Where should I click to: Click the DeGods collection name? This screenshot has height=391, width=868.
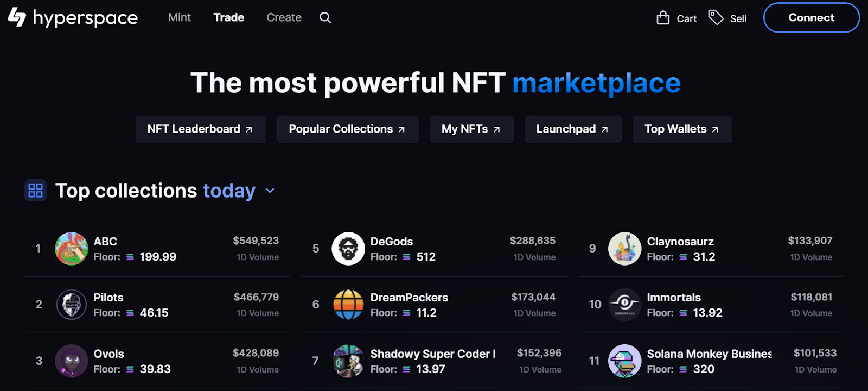click(392, 242)
